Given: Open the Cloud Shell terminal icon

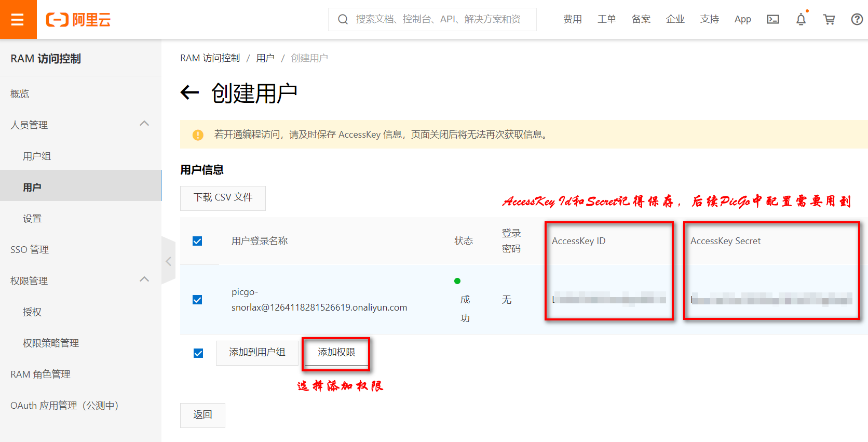Looking at the screenshot, I should 773,19.
